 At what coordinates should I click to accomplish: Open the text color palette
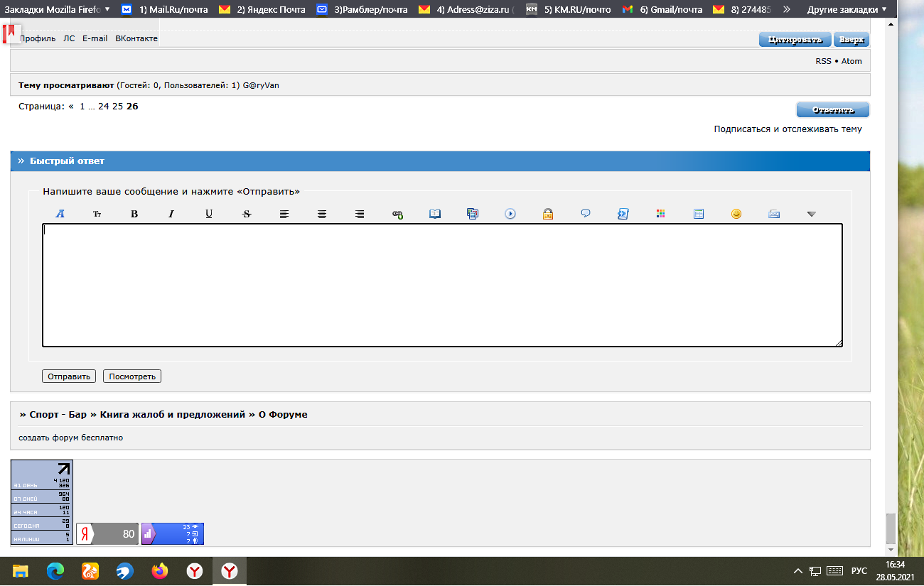point(661,214)
